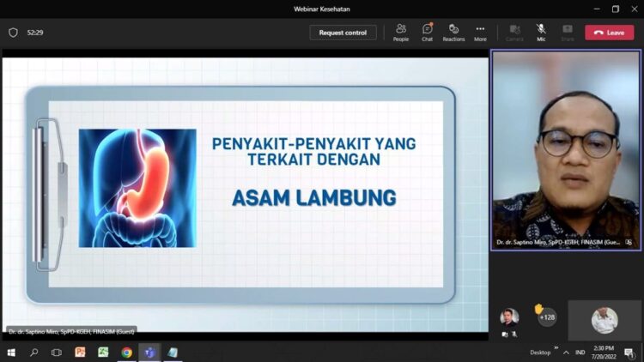Click the shared slide Asam Lambung
The image size is (644, 362).
246,194
